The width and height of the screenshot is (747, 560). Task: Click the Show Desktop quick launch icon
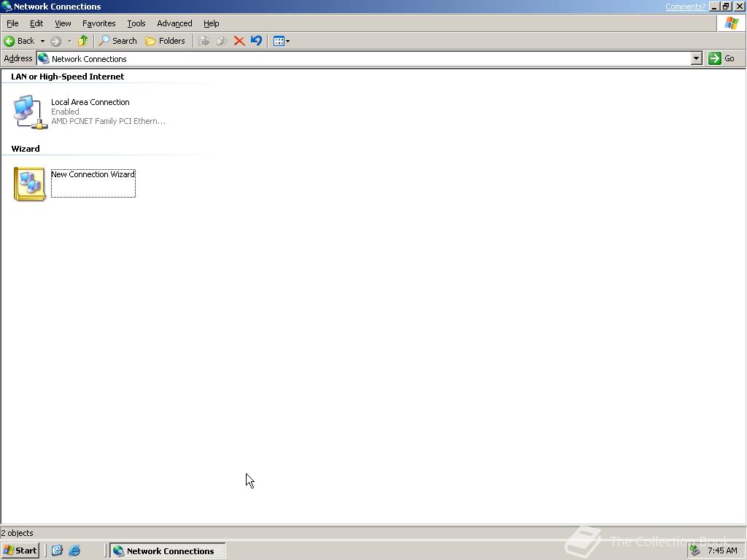click(57, 551)
